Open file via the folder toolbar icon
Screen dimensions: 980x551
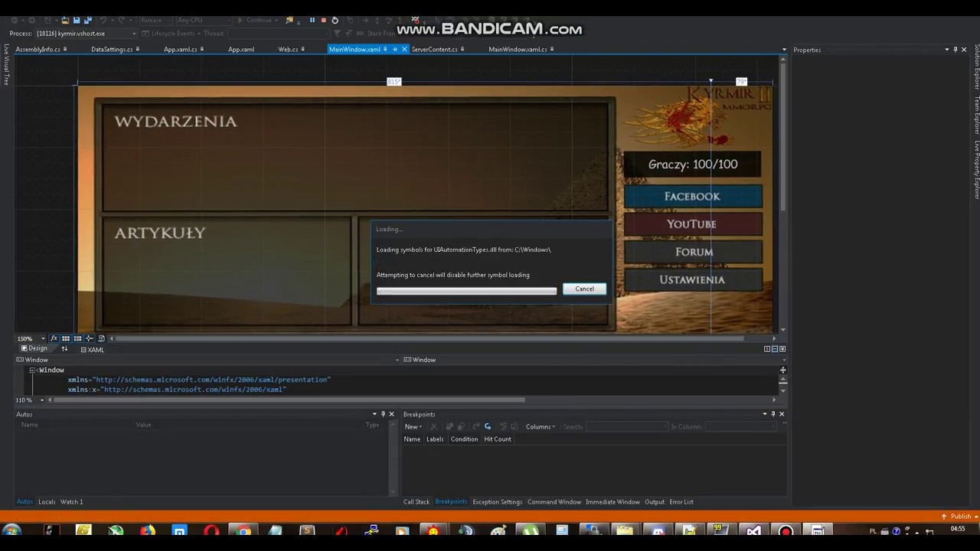click(x=65, y=20)
